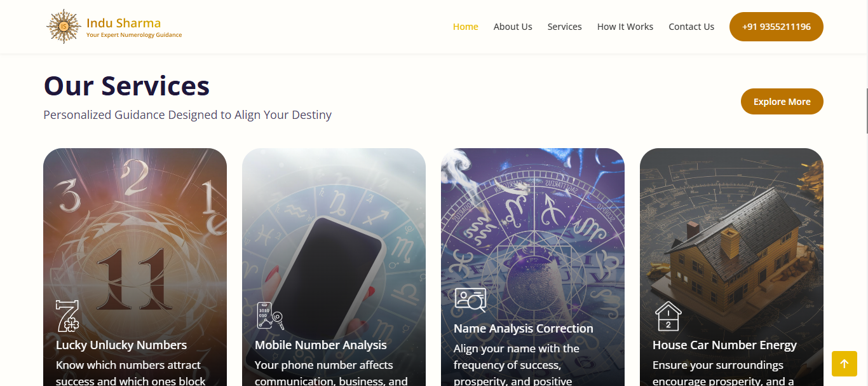
Task: Open the Name Analysis Correction card title
Action: [x=524, y=329]
